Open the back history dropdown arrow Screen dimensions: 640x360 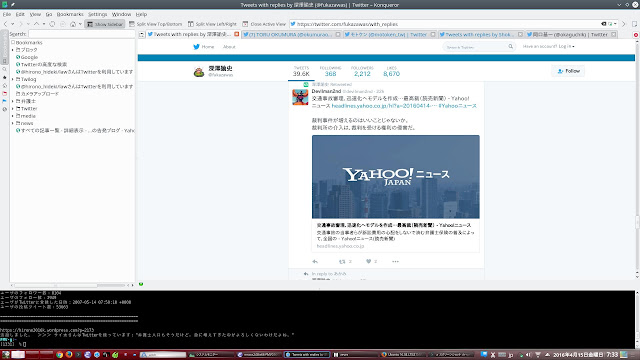click(13, 24)
